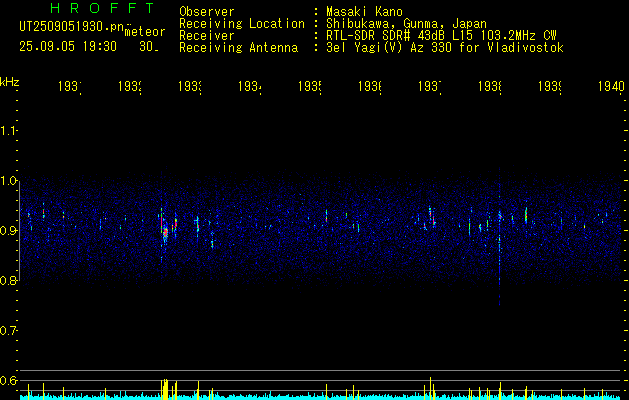Click the 0.8 frequency axis label
The image size is (629, 400).
8,280
